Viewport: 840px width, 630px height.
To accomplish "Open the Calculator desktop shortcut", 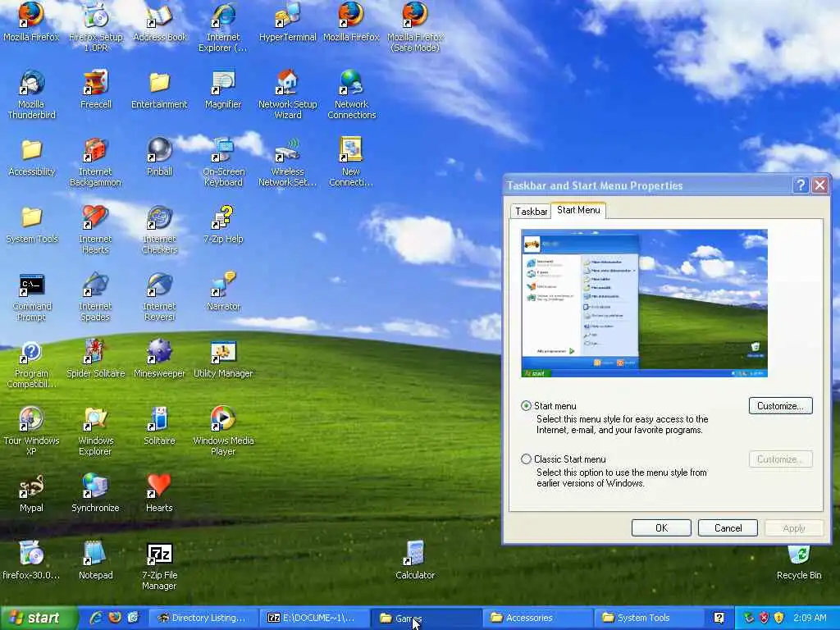I will pos(415,560).
